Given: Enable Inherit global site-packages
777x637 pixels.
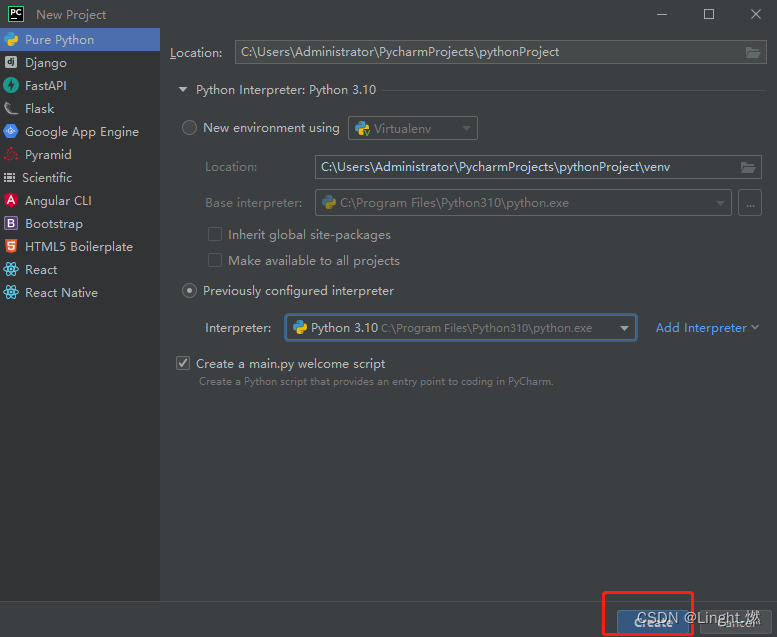Looking at the screenshot, I should (x=215, y=234).
